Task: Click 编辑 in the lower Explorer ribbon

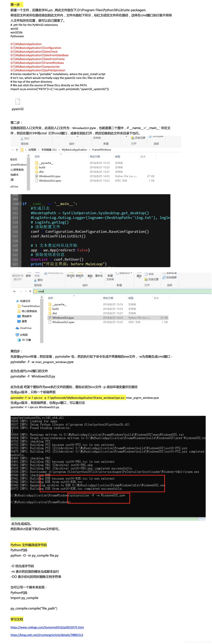Action: point(149,274)
